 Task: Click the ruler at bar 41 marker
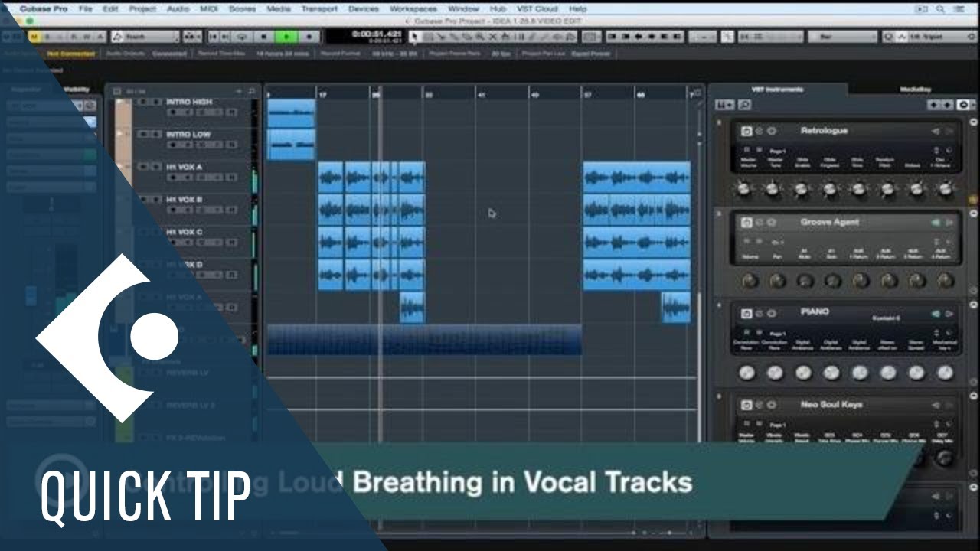[482, 95]
